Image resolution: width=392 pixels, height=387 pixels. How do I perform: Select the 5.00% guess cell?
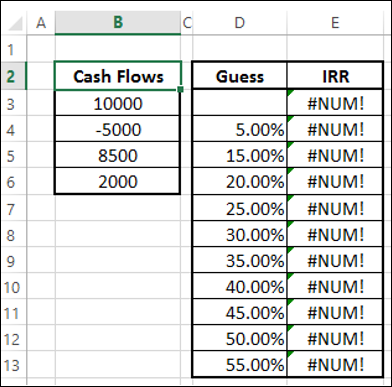pos(239,129)
